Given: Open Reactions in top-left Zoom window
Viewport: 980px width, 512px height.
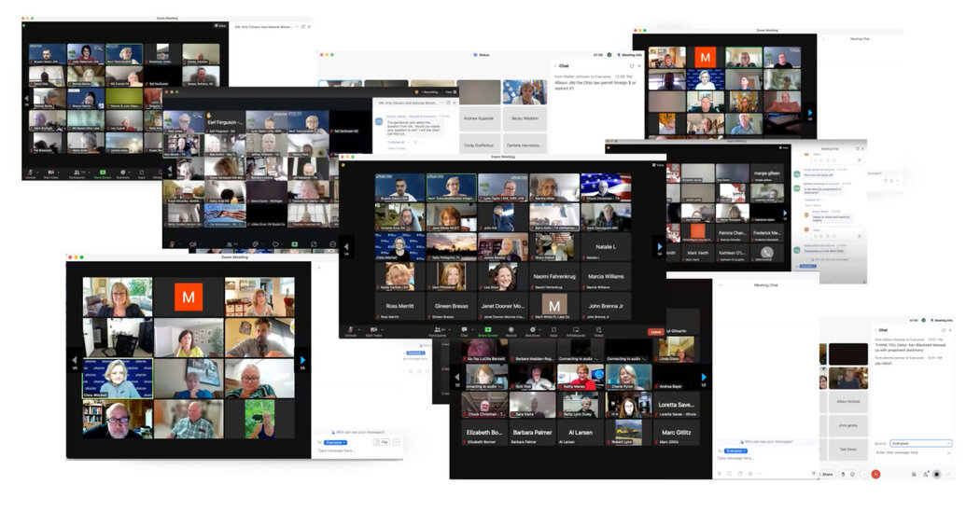Looking at the screenshot, I should coord(123,173).
